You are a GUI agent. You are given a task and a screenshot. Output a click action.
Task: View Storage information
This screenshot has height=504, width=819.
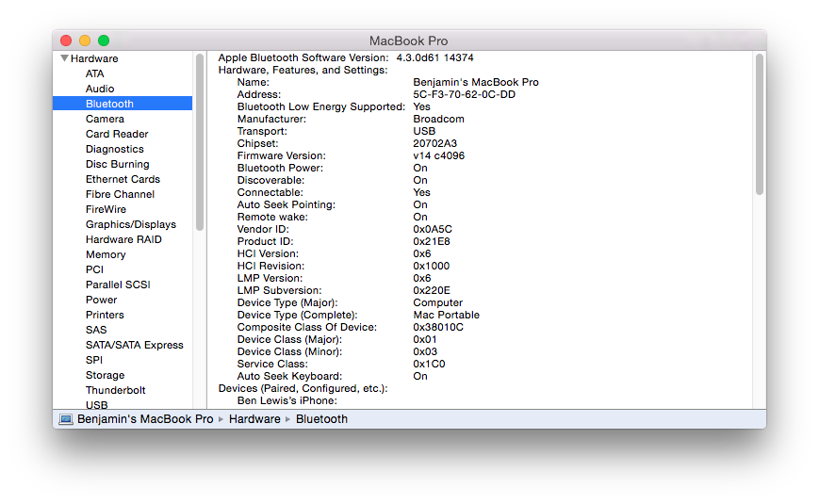pos(105,376)
